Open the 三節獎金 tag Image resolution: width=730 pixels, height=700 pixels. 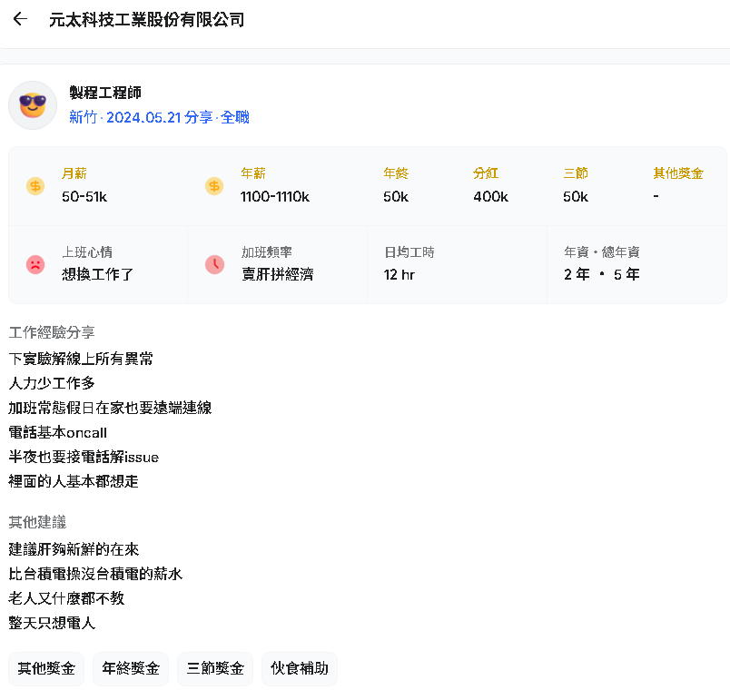point(215,669)
